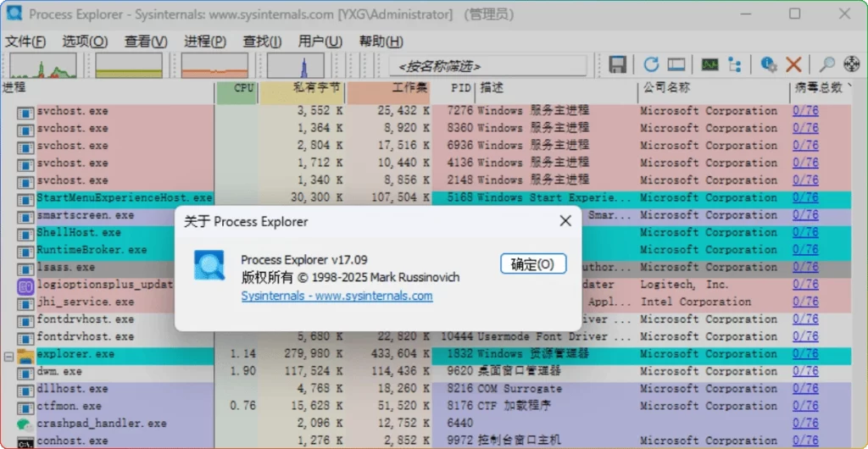868x449 pixels.
Task: Click the jhi_service.exe process icon
Action: 25,304
